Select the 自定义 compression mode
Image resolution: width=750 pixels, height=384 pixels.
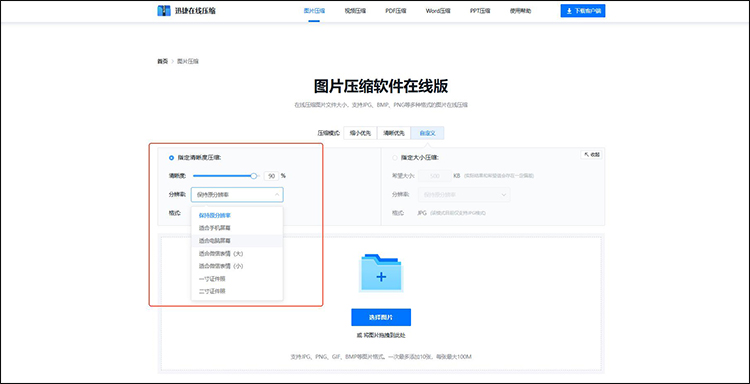pos(427,133)
